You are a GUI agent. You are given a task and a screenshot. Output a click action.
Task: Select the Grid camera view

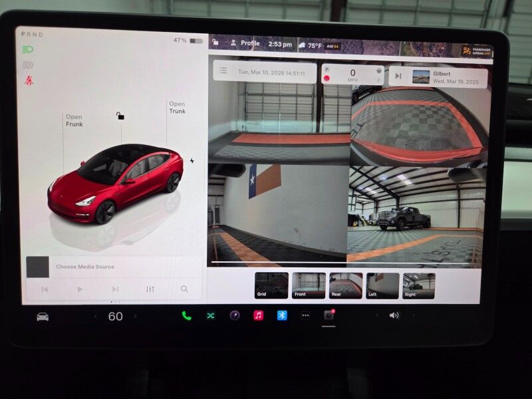271,285
